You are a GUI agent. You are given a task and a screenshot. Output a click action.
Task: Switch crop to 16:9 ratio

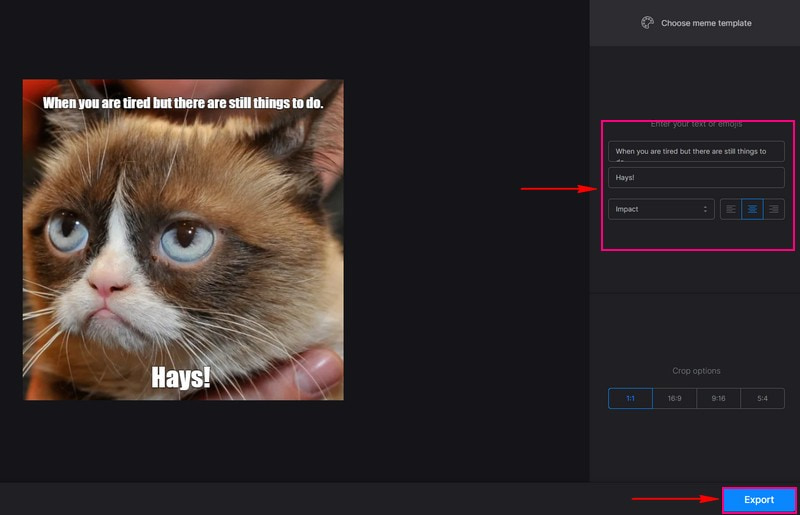point(675,398)
